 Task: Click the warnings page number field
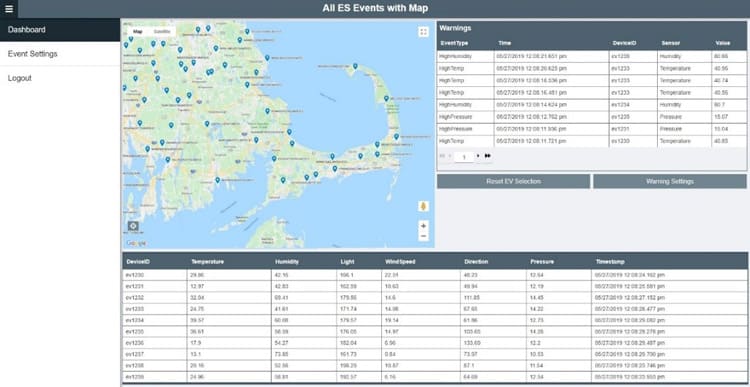[x=464, y=156]
